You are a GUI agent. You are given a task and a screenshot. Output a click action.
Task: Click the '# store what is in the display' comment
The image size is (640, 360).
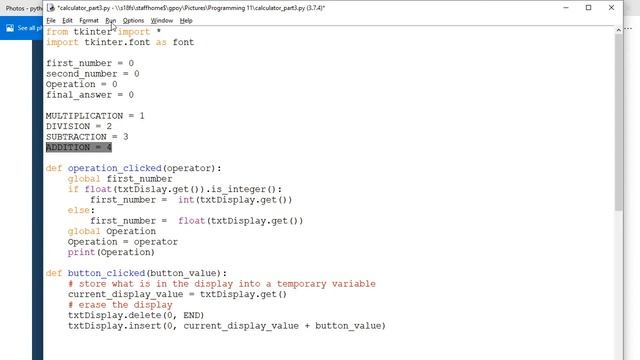click(222, 284)
